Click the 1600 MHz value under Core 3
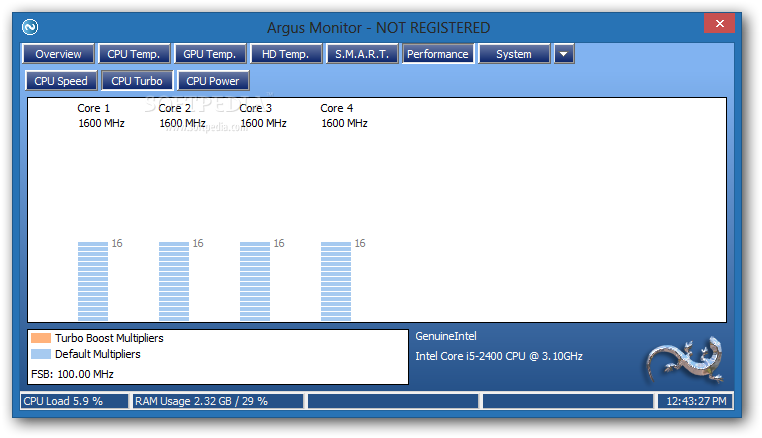The image size is (762, 438). point(263,123)
